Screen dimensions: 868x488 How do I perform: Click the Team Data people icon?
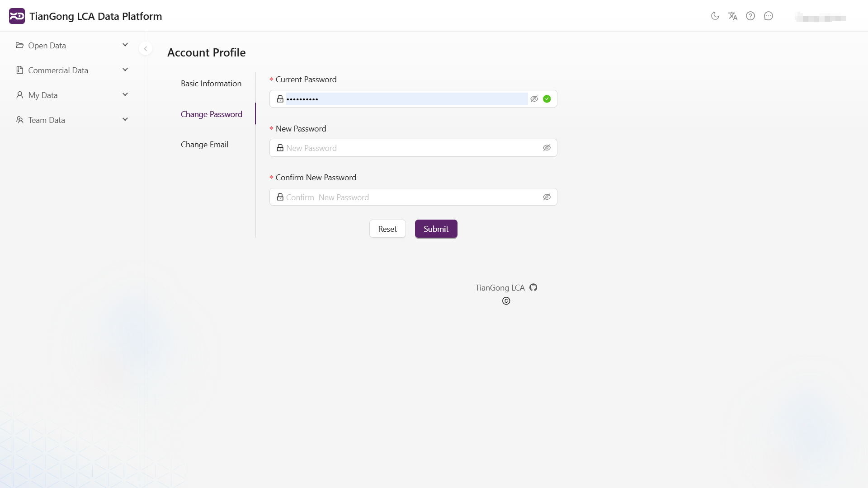[19, 120]
